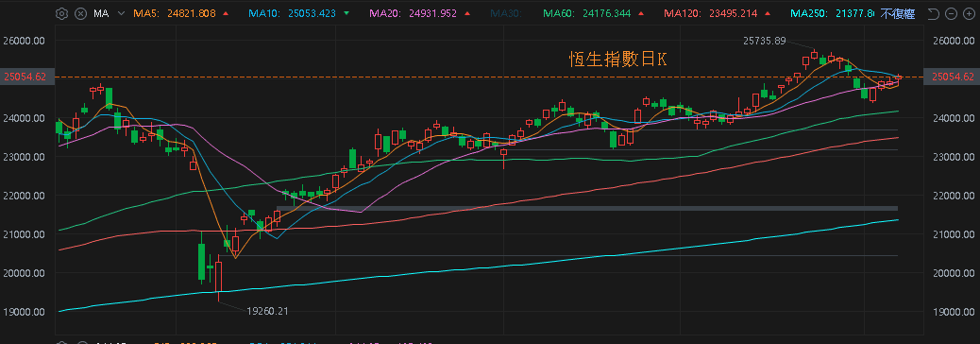The height and width of the screenshot is (344, 980).
Task: Select the MA5 value 24821.808
Action: (x=193, y=13)
